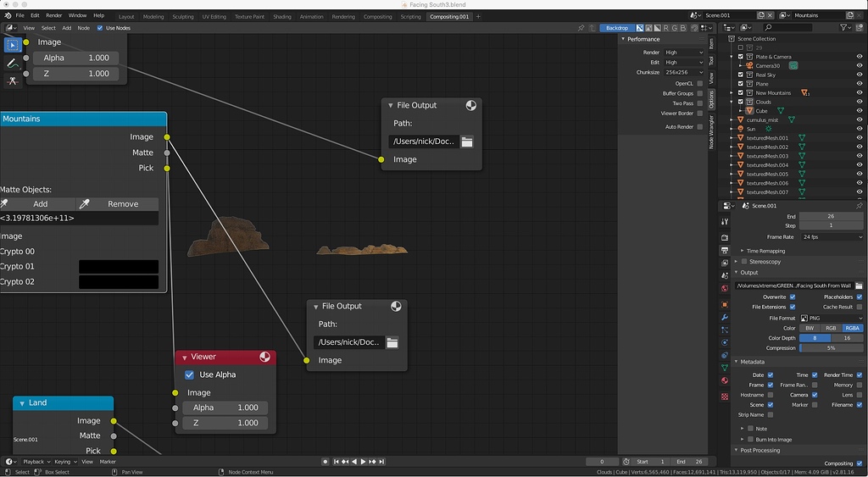Expand New Mountains collection in outliner

[x=732, y=93]
